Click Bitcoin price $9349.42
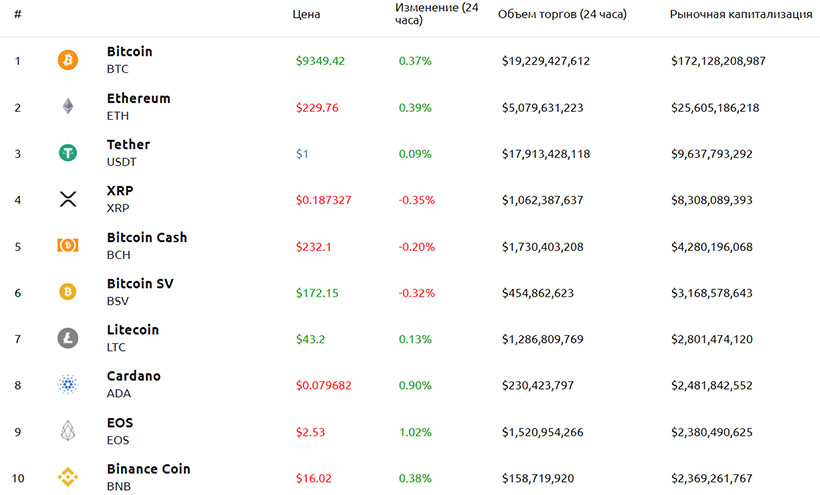Screen dimensions: 820x495 click(x=320, y=61)
